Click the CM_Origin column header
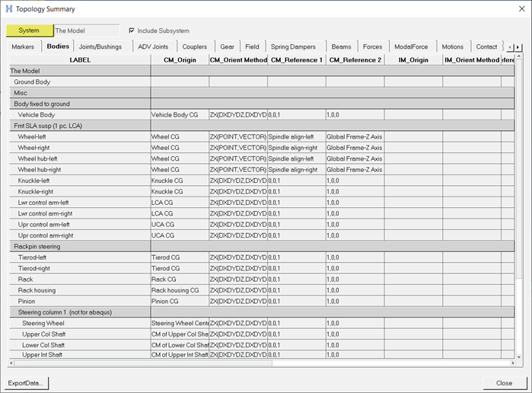 (180, 60)
